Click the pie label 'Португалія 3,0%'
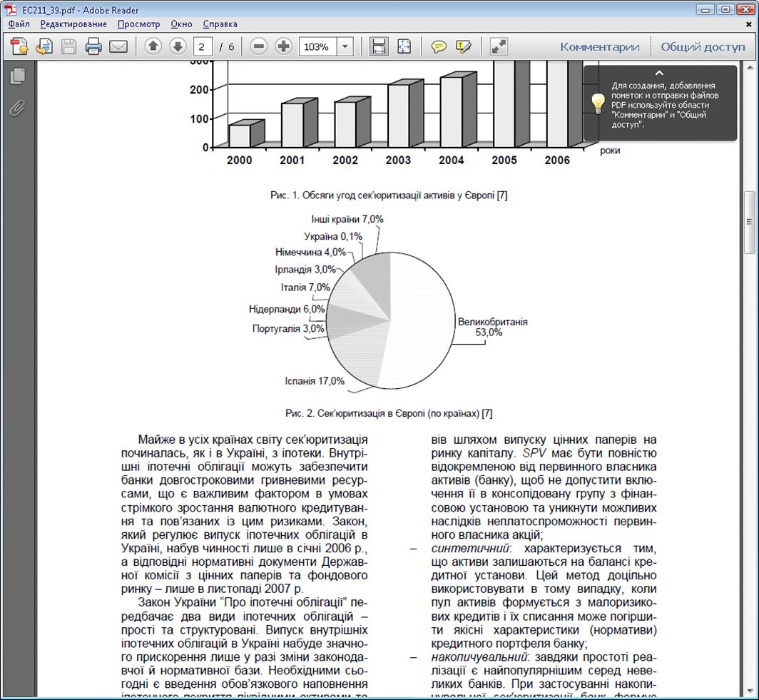This screenshot has height=700, width=759. tap(288, 329)
